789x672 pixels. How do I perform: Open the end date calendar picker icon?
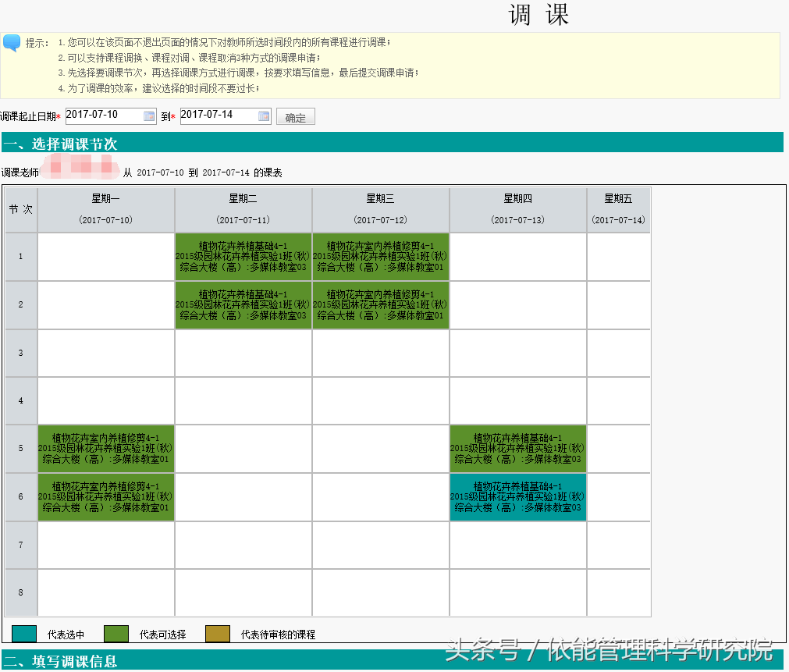(262, 116)
